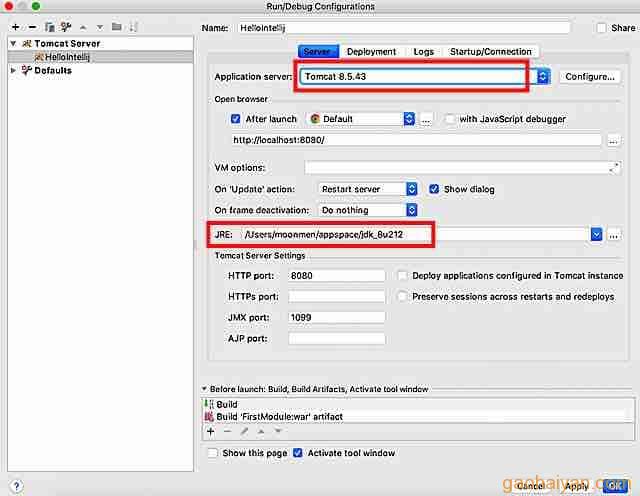Image resolution: width=640 pixels, height=496 pixels.
Task: Move before launch task up
Action: [261, 431]
